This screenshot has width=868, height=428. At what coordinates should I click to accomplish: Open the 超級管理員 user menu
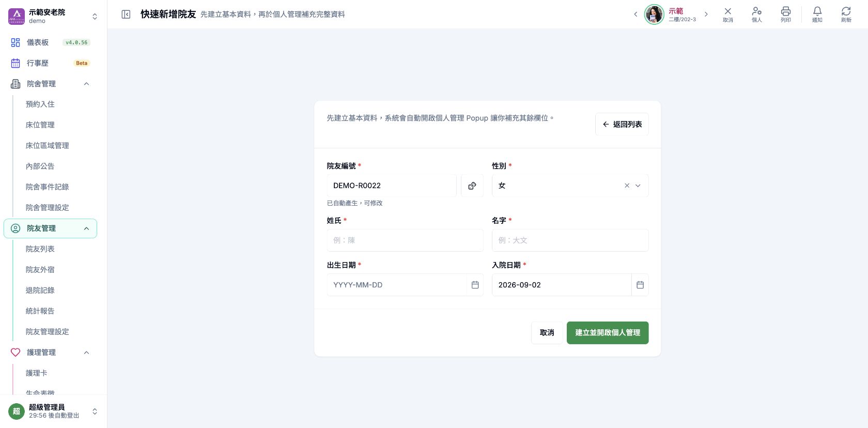coord(53,411)
